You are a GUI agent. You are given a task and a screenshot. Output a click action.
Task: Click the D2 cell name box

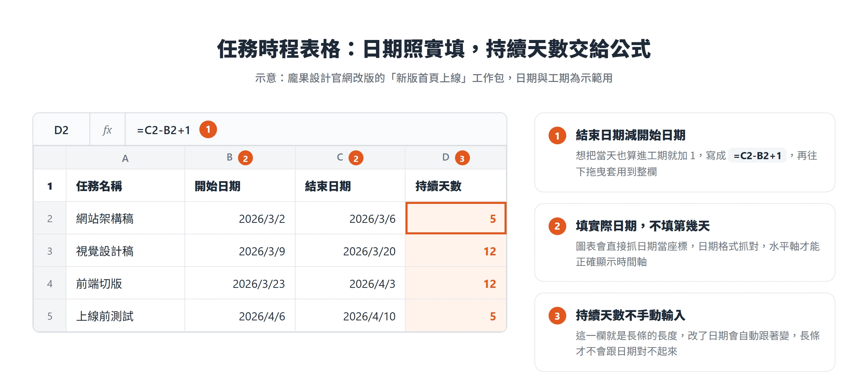click(61, 130)
